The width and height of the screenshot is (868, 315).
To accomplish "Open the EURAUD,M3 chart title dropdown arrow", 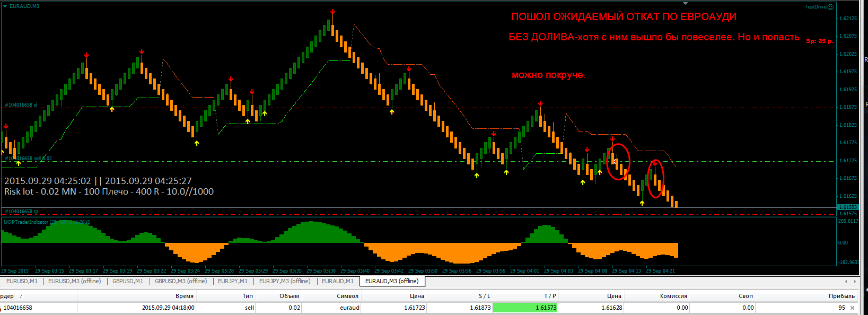I will coord(5,6).
